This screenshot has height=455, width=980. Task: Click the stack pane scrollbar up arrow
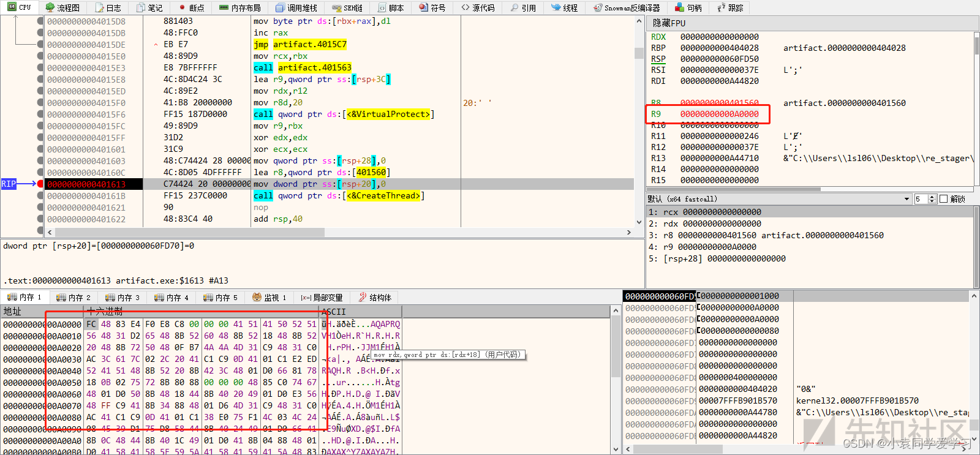pyautogui.click(x=974, y=296)
